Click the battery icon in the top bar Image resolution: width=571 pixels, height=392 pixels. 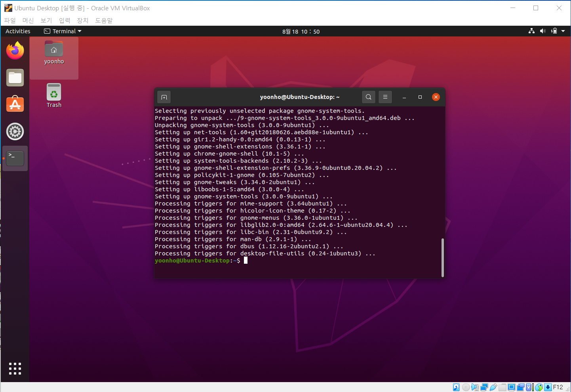point(554,31)
